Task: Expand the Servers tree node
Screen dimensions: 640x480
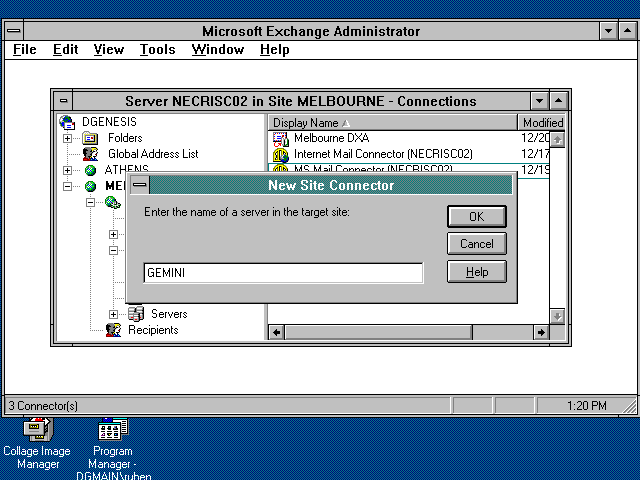Action: point(113,314)
